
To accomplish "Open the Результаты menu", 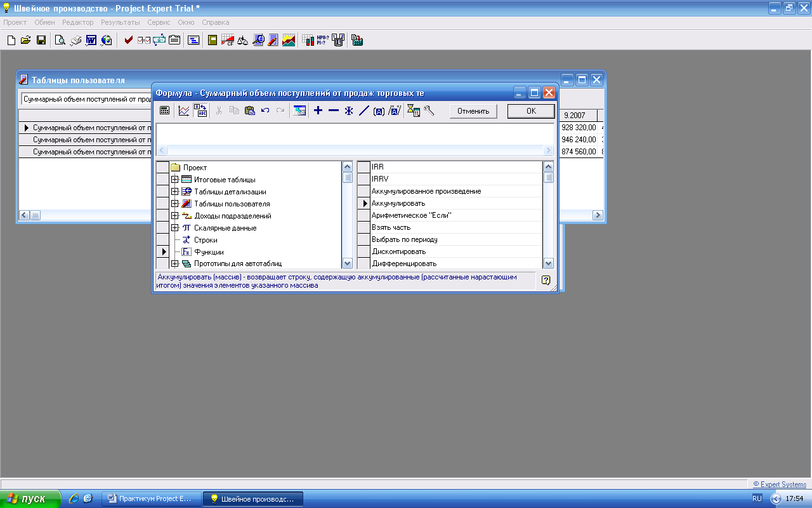I will tap(121, 22).
